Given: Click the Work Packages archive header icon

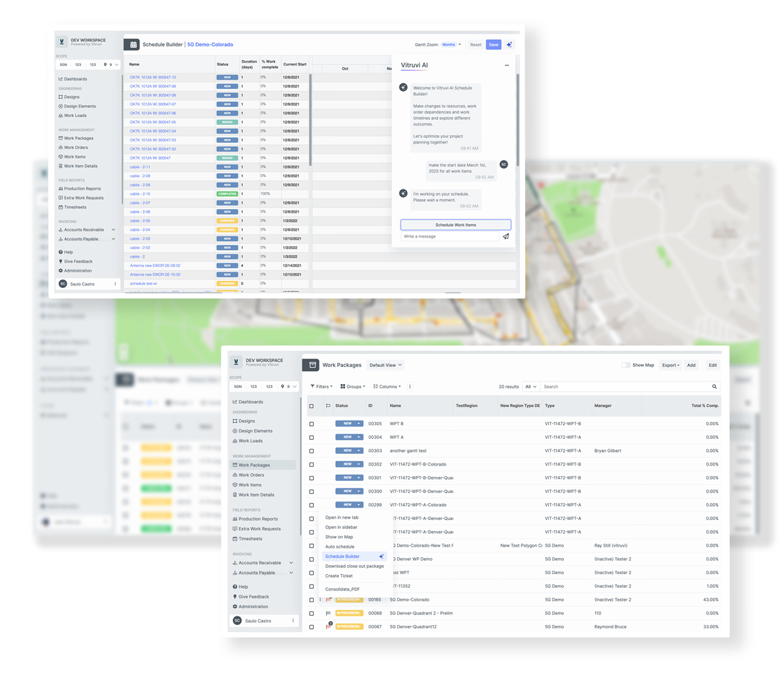Looking at the screenshot, I should (312, 365).
